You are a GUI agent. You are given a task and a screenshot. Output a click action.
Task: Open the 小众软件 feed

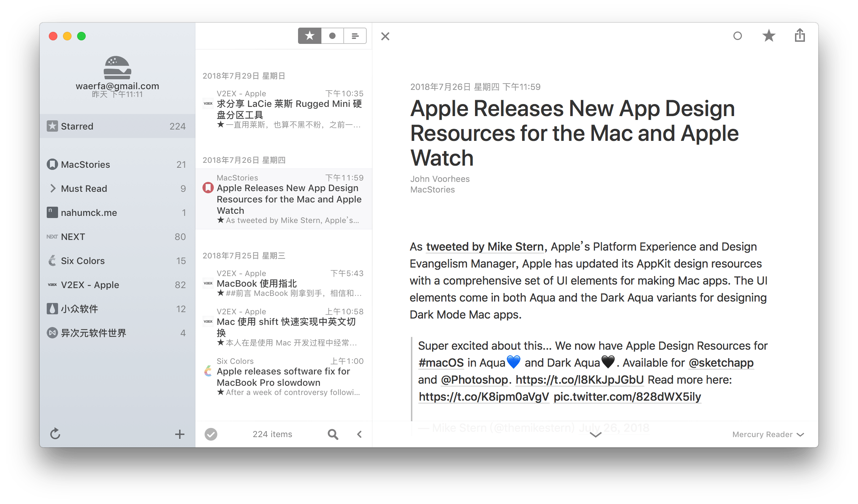(118, 309)
